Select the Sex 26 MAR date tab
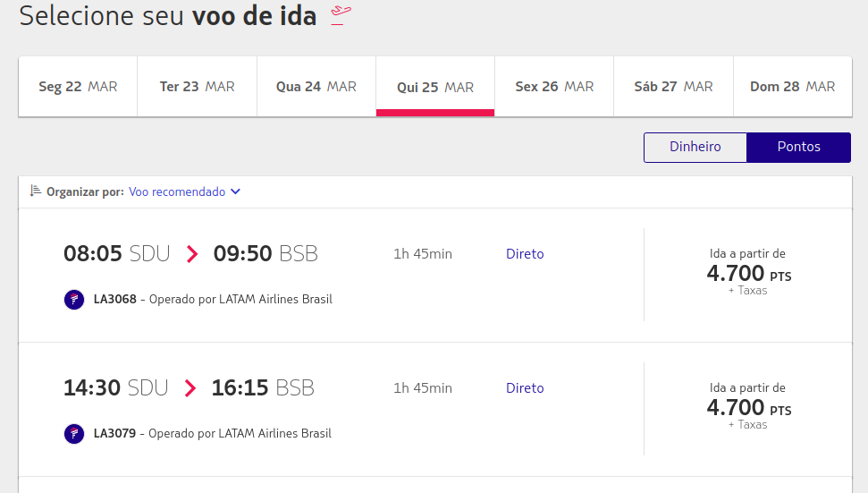 (x=554, y=87)
